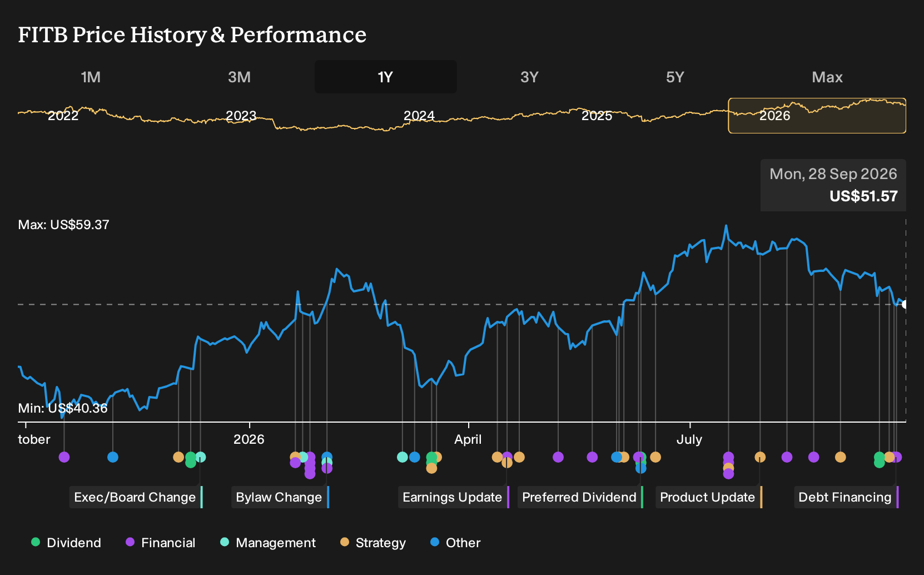Select the blue Other marker between October and 2026
Viewport: 924px width, 575px height.
113,457
